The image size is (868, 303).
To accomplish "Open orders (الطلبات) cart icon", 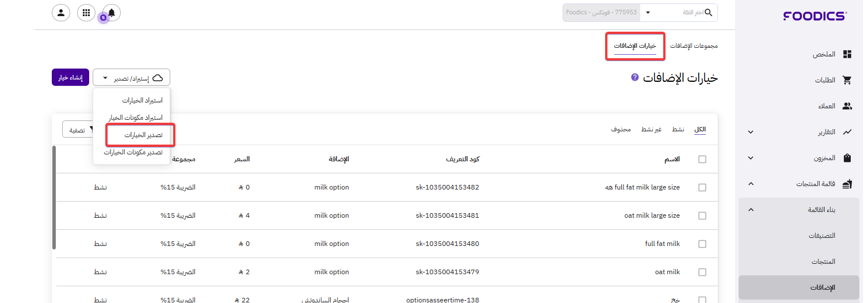I will (x=847, y=80).
